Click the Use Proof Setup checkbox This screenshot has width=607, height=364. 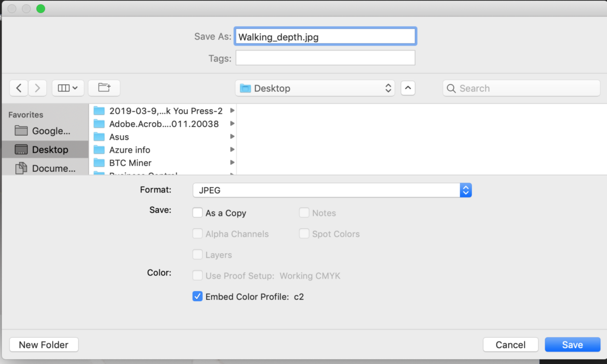197,275
